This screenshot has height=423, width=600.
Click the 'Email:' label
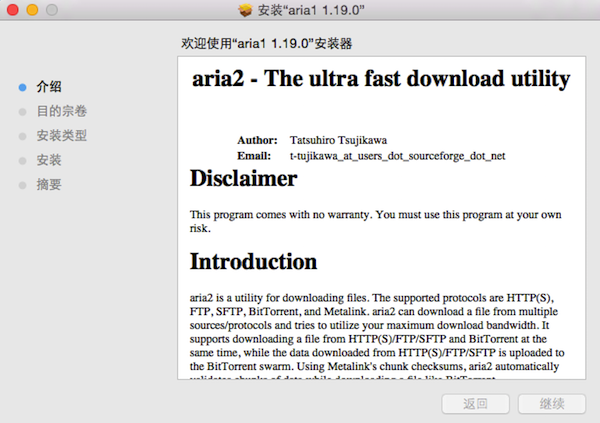(x=254, y=156)
